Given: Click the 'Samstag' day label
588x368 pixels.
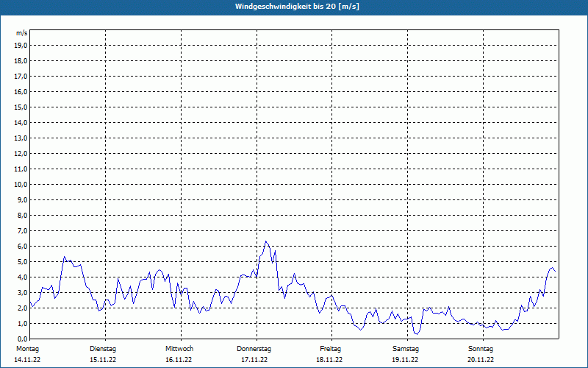Looking at the screenshot, I should point(406,349).
